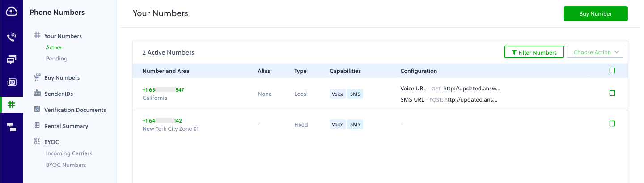Viewport: 644px width, 183px height.
Task: Select the Phone Numbers hash icon in sidebar
Action: pyautogui.click(x=12, y=104)
